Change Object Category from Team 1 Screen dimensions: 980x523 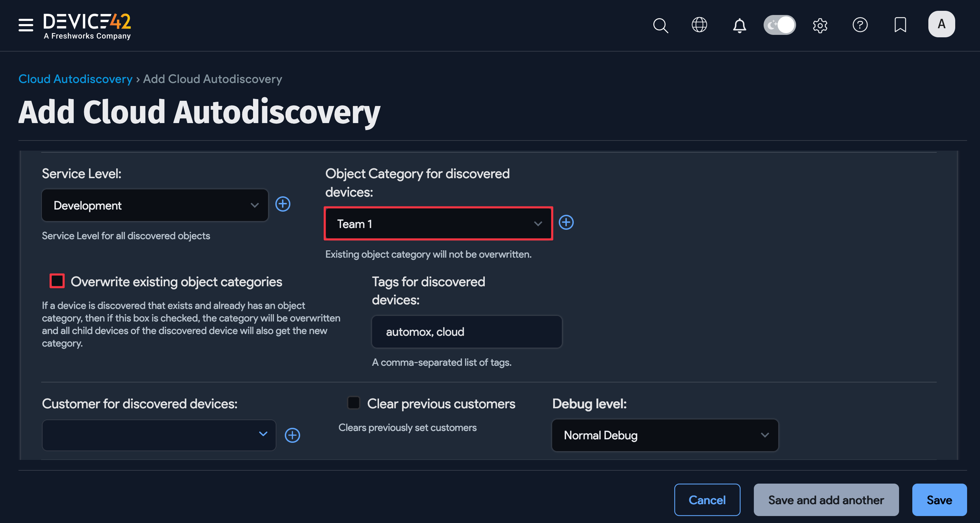point(438,223)
